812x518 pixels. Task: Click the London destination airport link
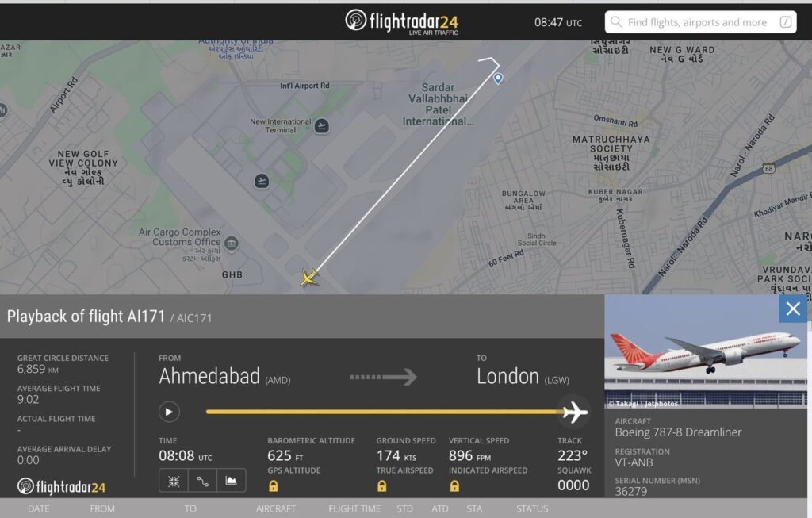508,377
